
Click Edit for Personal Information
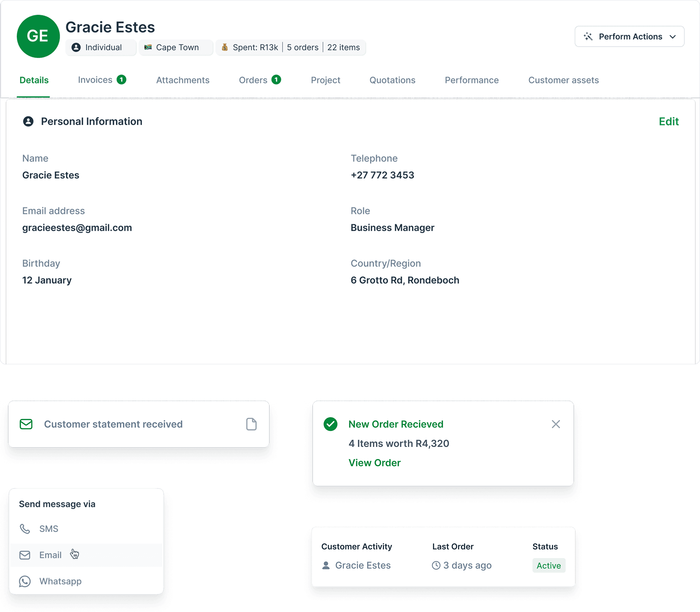coord(668,121)
